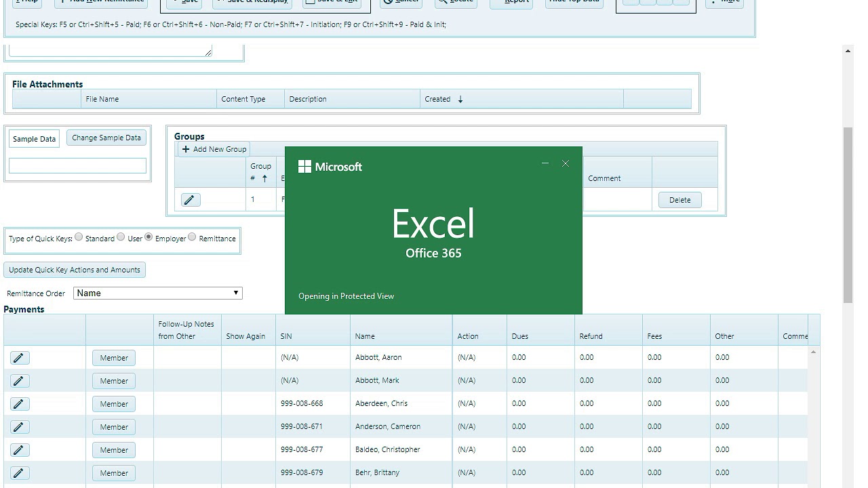The image size is (868, 488).
Task: Open Member for Abbott, Aaron
Action: tap(114, 358)
